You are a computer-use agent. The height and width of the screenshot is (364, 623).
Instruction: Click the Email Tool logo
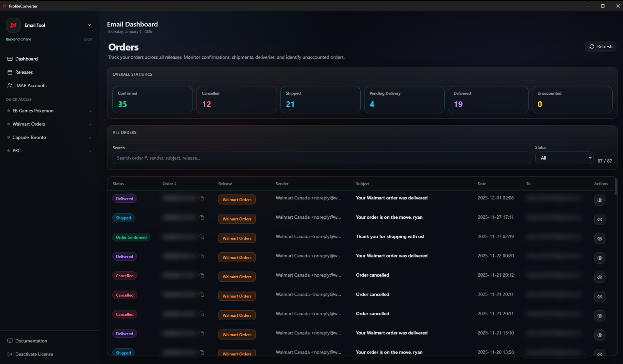[13, 25]
